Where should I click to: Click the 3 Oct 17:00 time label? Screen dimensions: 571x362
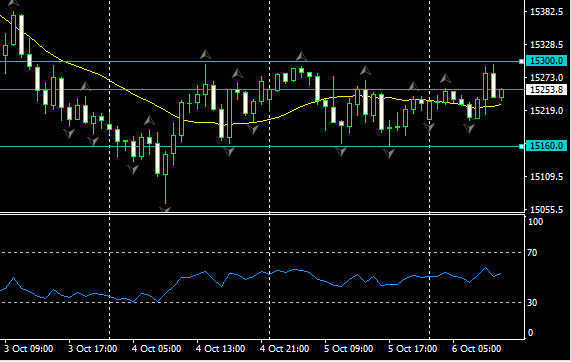click(x=92, y=349)
